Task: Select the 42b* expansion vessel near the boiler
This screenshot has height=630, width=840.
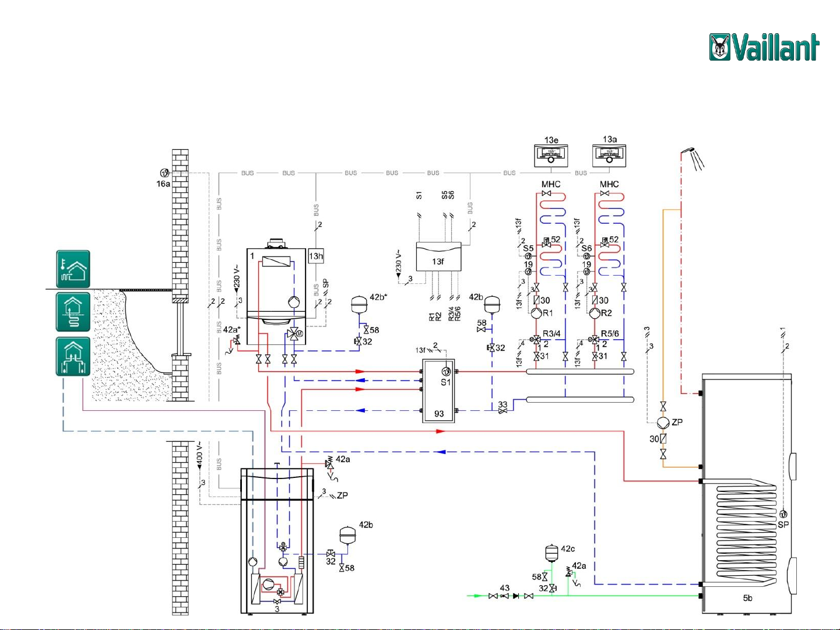Action: pyautogui.click(x=358, y=304)
